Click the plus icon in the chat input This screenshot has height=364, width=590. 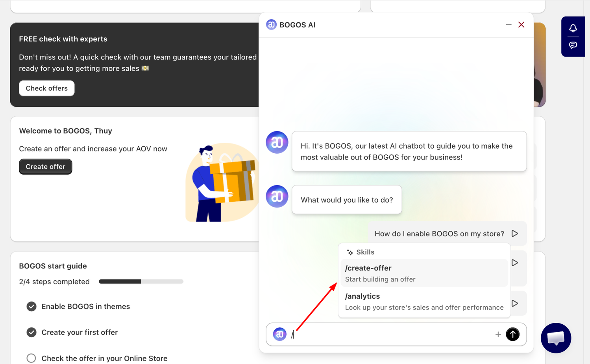point(498,335)
